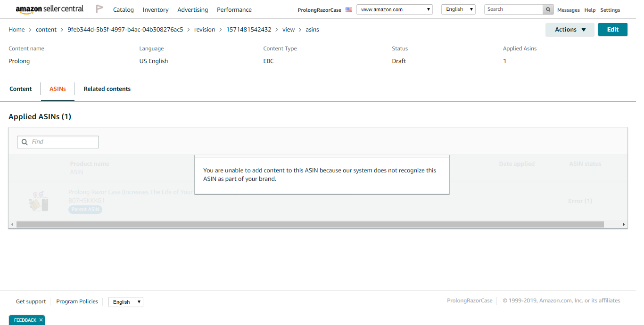The image size is (644, 325).
Task: Open the Actions dropdown
Action: [x=570, y=29]
